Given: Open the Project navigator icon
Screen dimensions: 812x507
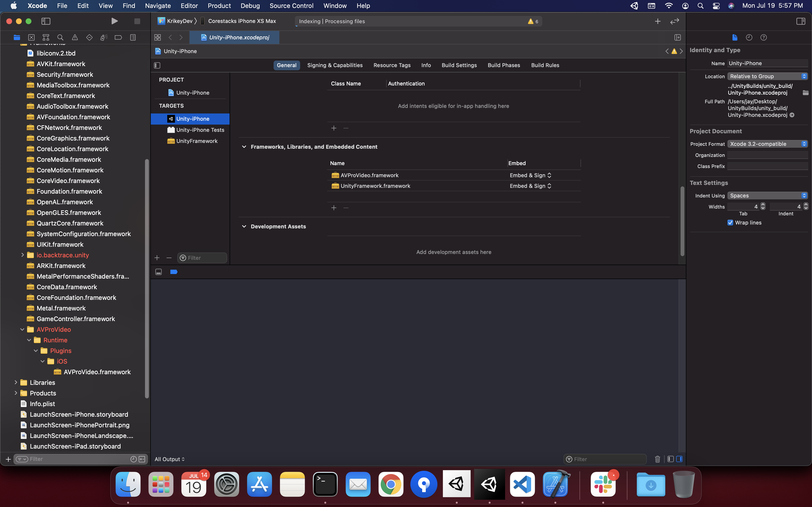Looking at the screenshot, I should (x=17, y=37).
